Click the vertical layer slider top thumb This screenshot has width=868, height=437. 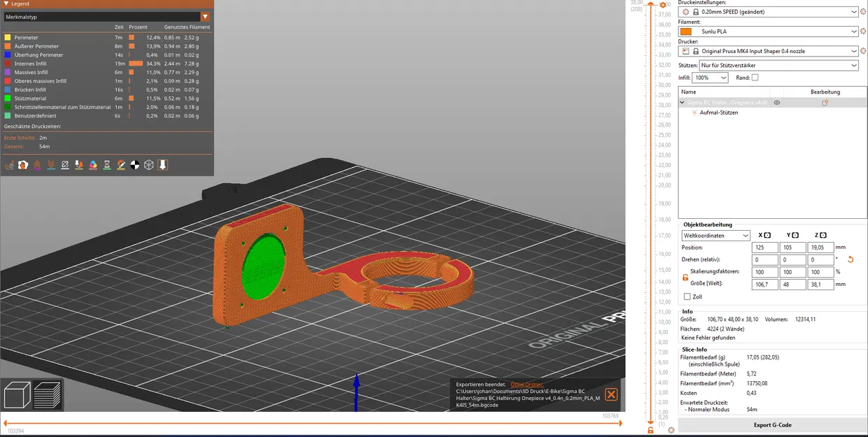(x=650, y=4)
